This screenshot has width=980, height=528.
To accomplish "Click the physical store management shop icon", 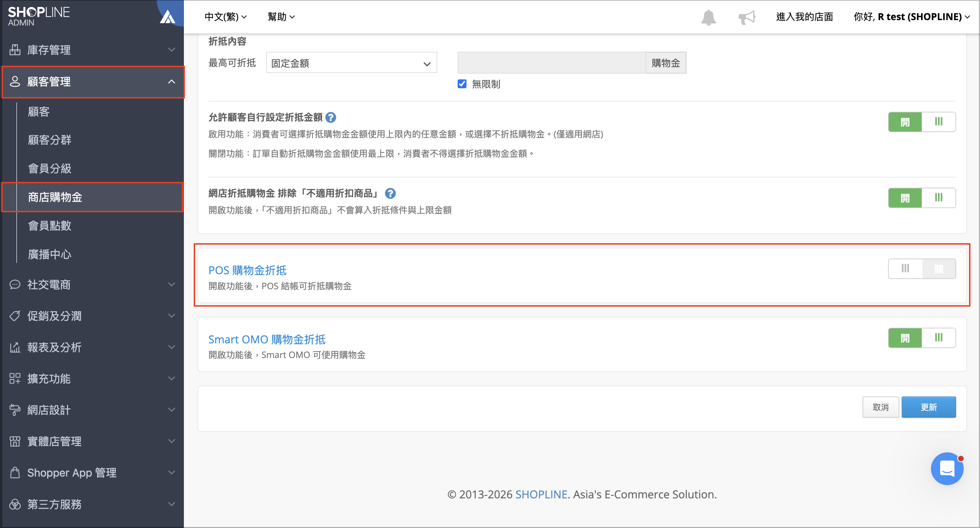I will click(x=15, y=441).
